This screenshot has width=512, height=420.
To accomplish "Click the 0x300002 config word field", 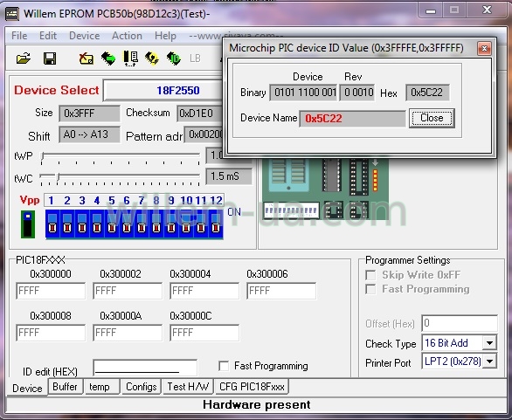I will pos(128,291).
